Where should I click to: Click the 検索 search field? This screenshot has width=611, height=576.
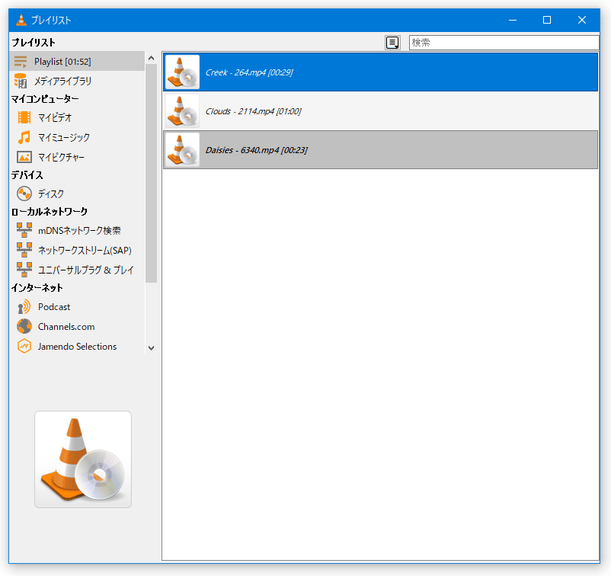coord(502,43)
